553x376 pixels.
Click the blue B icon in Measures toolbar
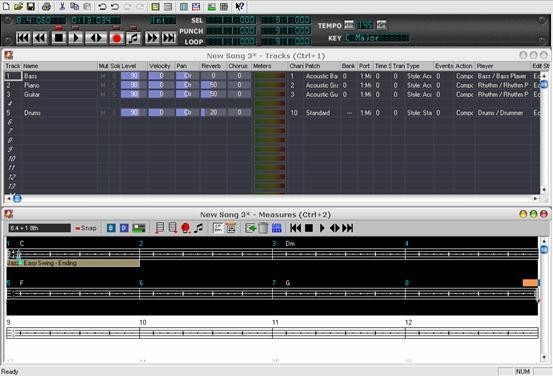point(111,228)
